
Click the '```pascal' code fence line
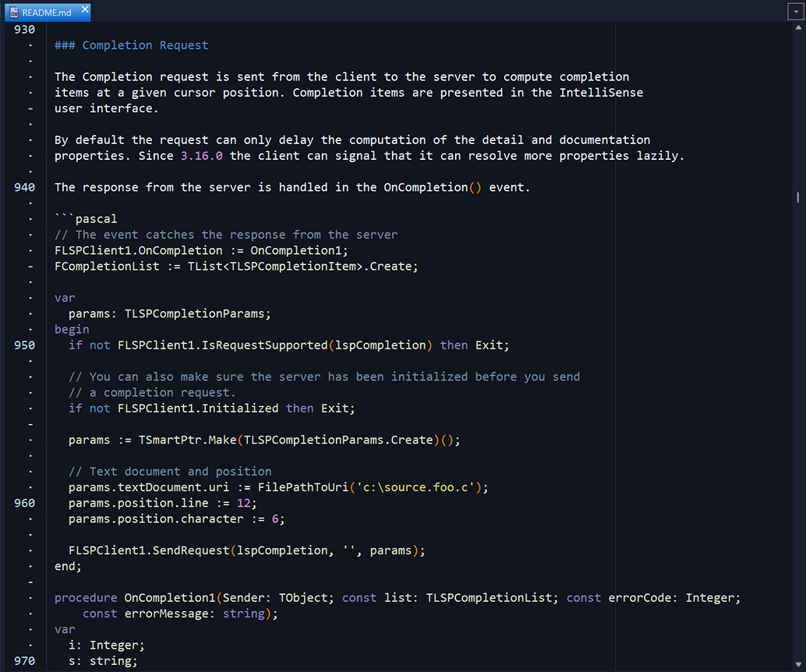pos(86,219)
